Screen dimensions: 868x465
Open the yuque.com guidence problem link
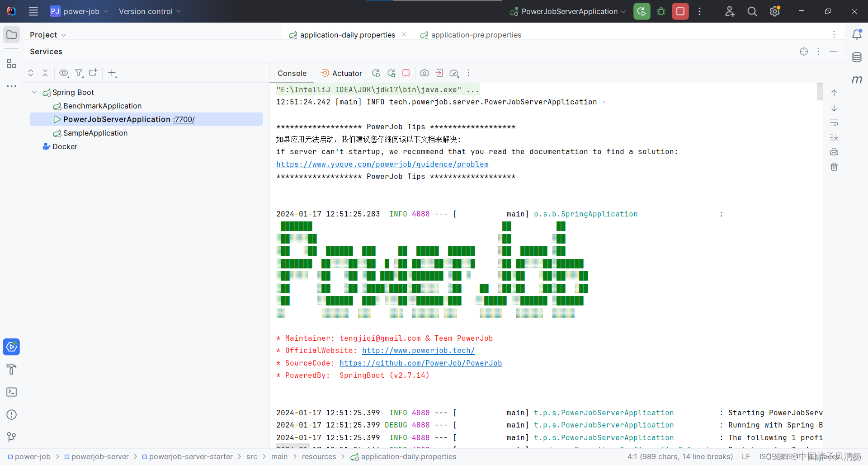pos(382,164)
